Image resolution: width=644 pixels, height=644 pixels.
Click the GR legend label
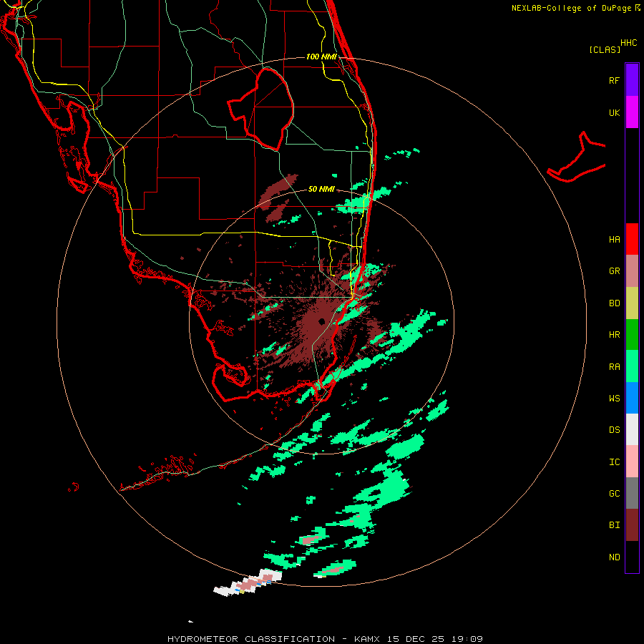click(614, 271)
